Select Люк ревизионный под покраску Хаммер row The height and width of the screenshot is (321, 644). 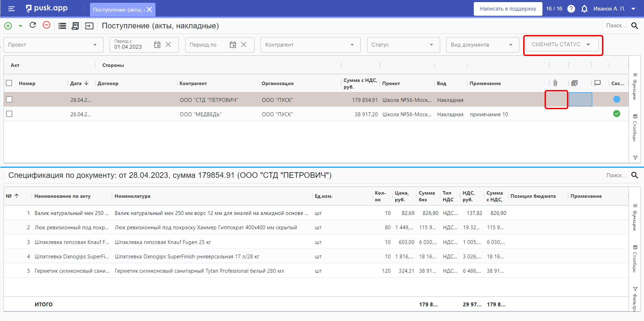pyautogui.click(x=316, y=227)
